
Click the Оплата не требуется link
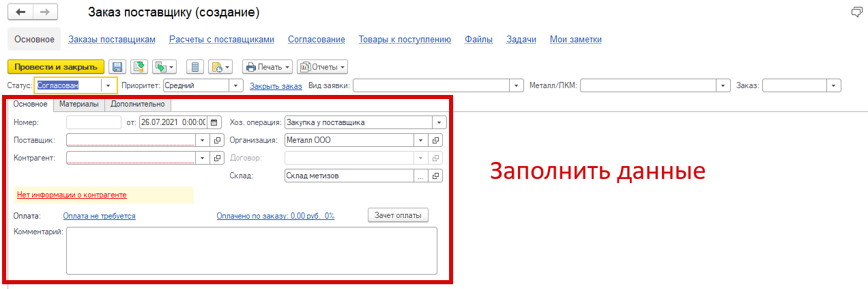(x=100, y=216)
